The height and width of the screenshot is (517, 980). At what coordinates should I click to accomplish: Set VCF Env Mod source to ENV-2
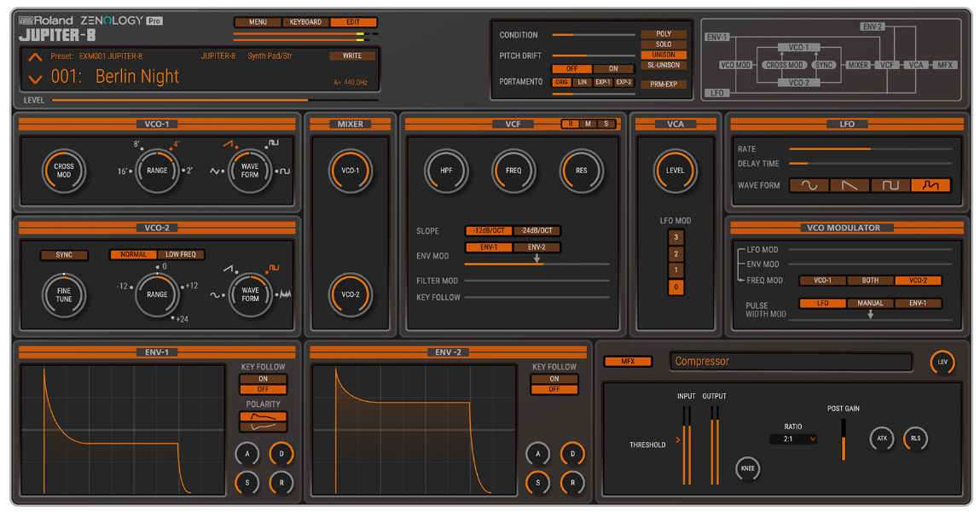tap(536, 247)
